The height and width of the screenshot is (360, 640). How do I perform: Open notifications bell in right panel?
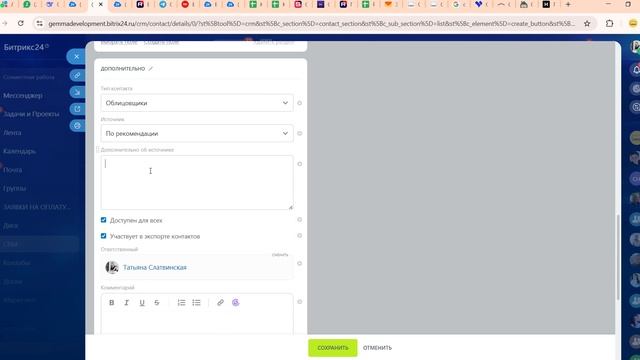[636, 70]
